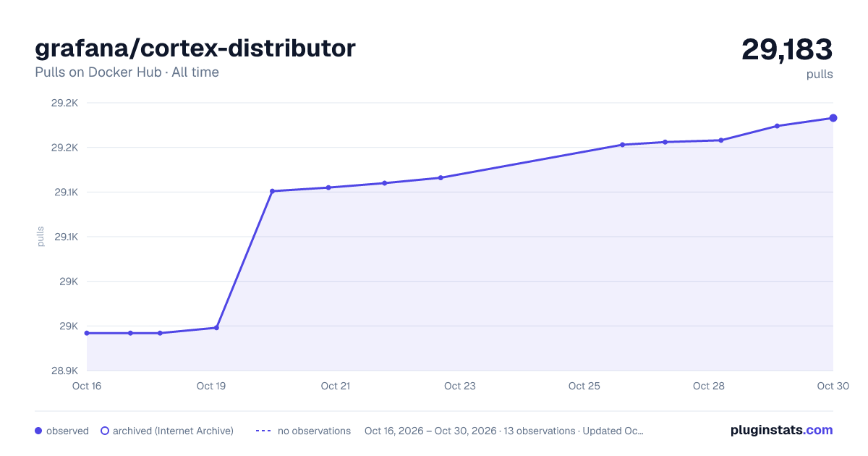868x456 pixels.
Task: Select the first Oct 16 data point
Action: coord(87,333)
